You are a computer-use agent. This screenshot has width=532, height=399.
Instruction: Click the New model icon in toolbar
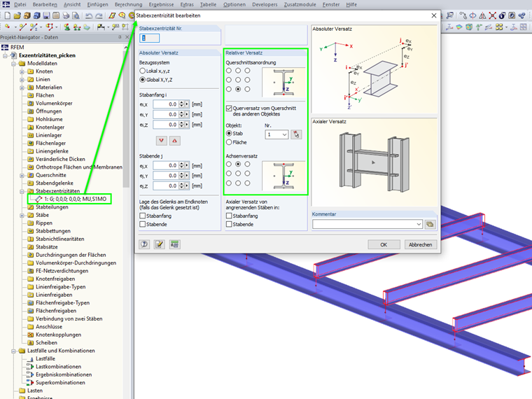tap(8, 15)
